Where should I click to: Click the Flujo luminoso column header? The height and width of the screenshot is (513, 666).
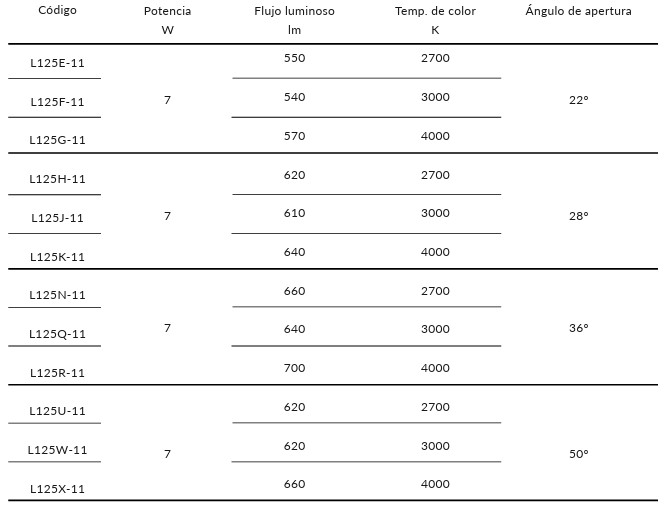click(x=295, y=12)
